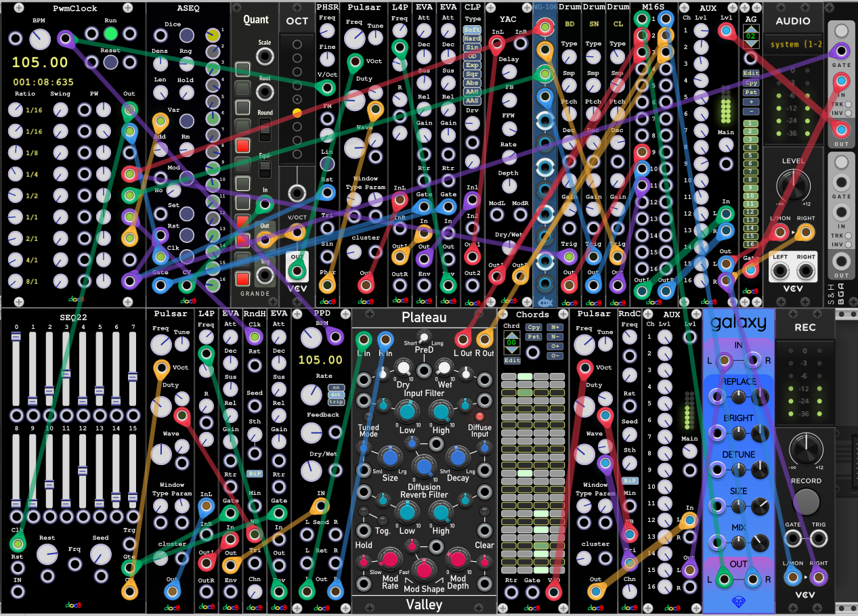Toggle the lower TRK switch on S&H
Image resolution: width=858 pixels, height=616 pixels.
tap(849, 236)
